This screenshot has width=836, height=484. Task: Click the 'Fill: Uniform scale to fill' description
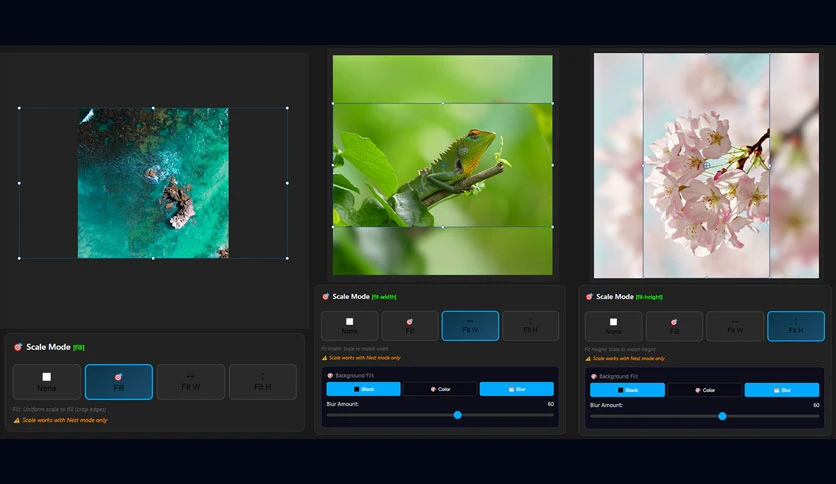[x=59, y=409]
